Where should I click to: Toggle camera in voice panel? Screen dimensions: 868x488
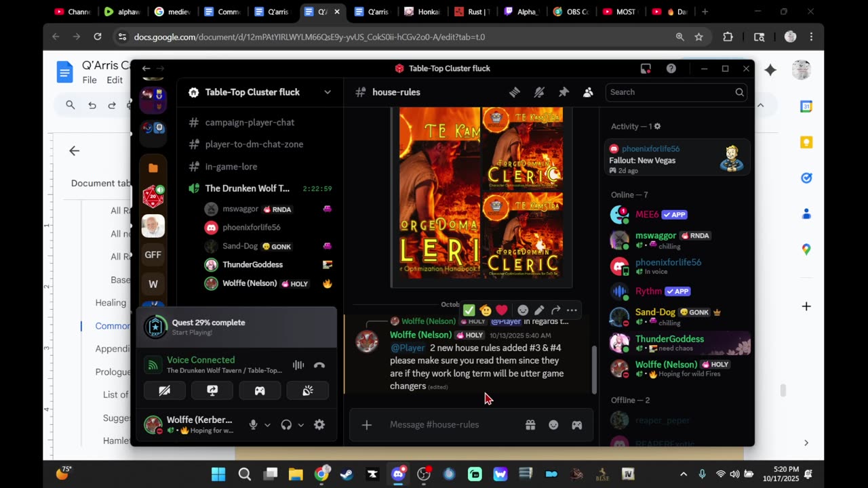[164, 390]
